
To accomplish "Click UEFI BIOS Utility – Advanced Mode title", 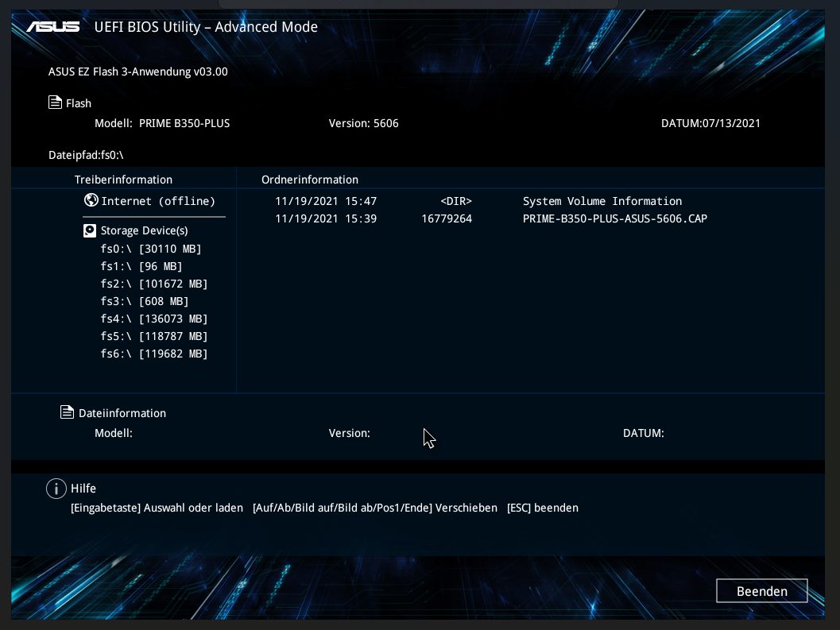I will pos(206,27).
